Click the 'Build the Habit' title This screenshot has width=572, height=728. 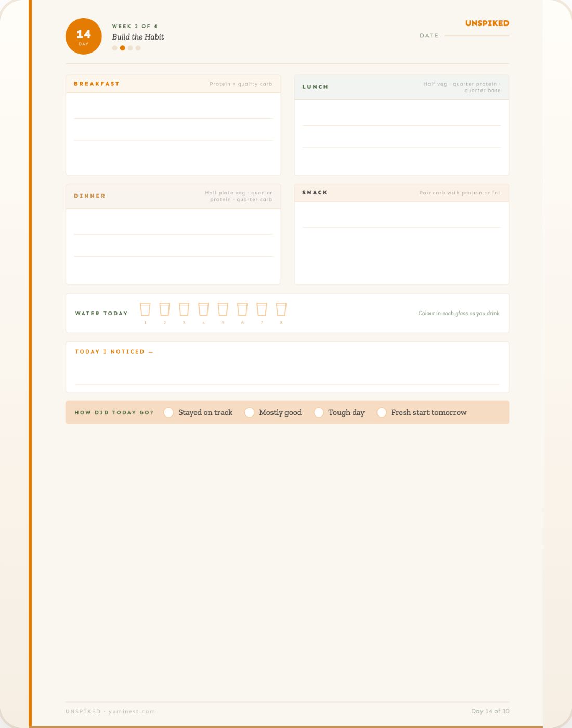click(138, 37)
